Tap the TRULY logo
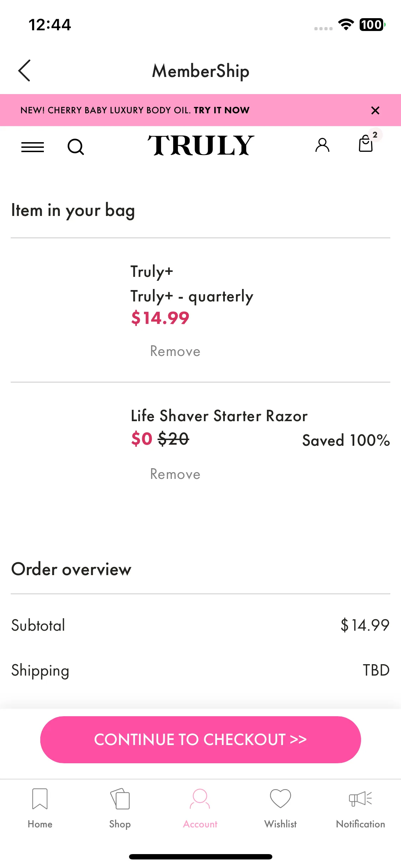The height and width of the screenshot is (868, 401). point(201,145)
